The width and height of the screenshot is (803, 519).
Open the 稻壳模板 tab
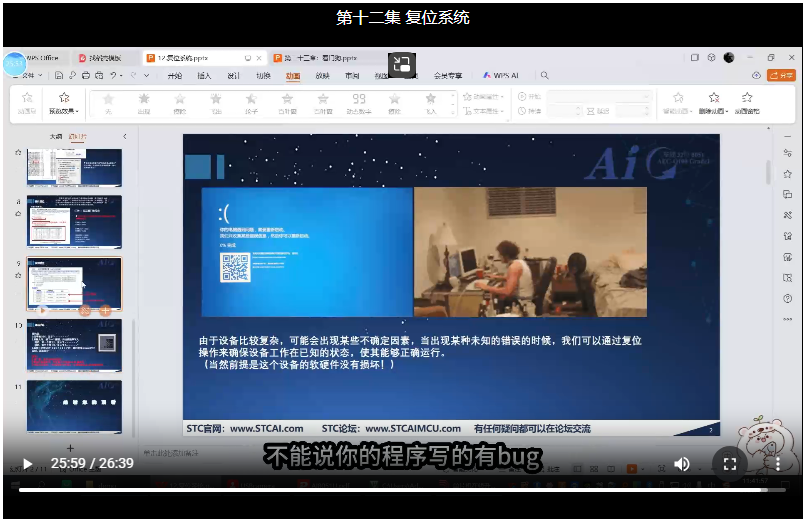point(104,58)
